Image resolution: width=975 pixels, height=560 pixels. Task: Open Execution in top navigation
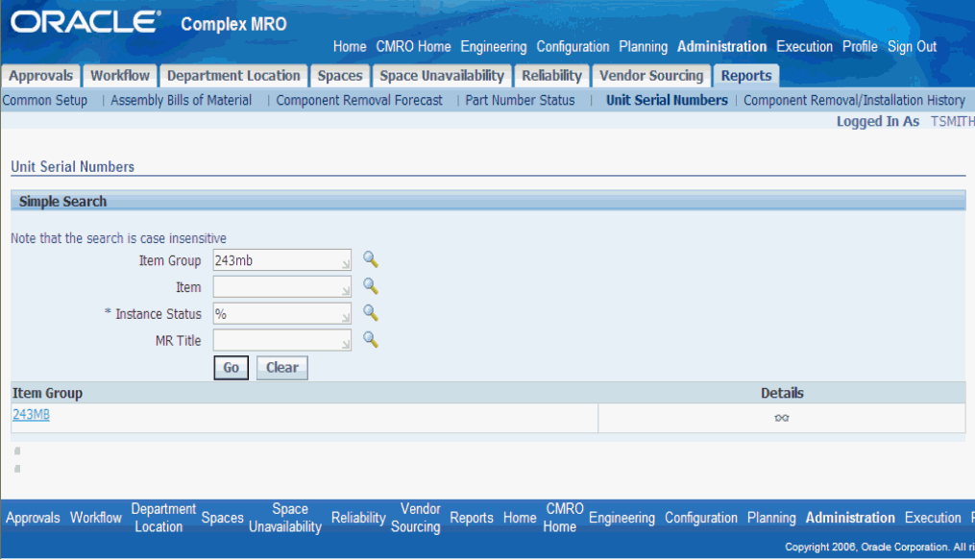point(804,47)
